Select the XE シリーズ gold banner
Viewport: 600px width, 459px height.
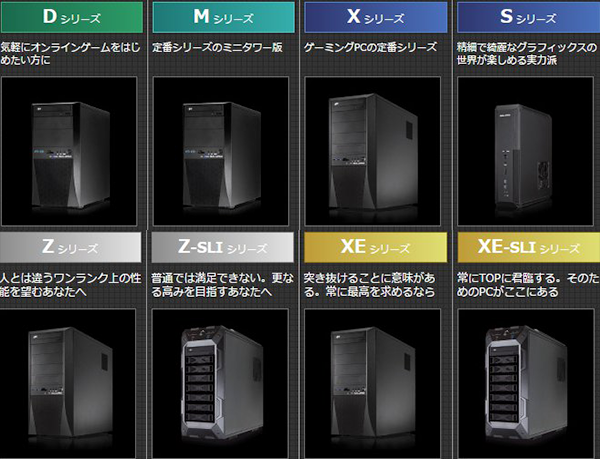coord(375,247)
